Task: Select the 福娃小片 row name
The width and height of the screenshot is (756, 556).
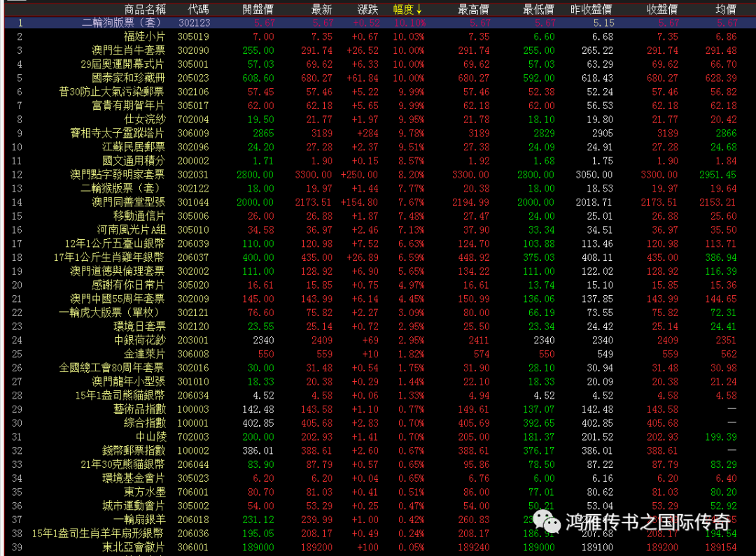Action: coord(144,36)
